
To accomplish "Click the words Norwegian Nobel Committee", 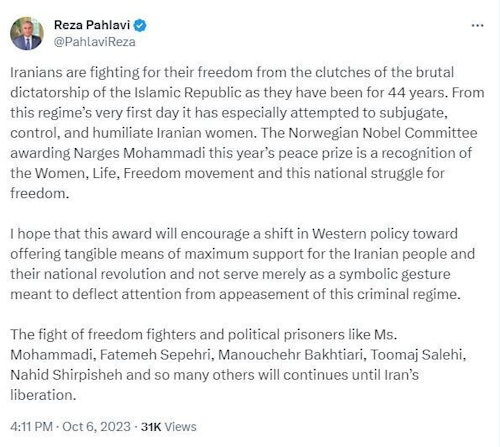I will tap(383, 133).
